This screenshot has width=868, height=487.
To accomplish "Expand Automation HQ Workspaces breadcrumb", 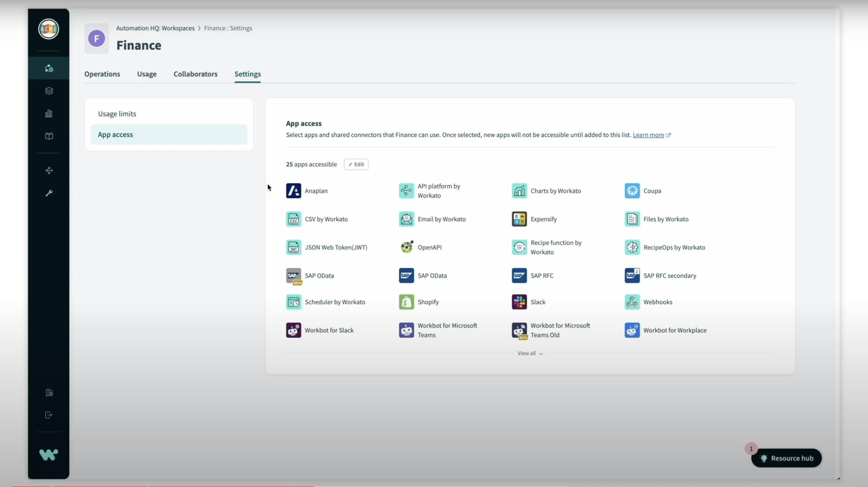I will click(x=155, y=28).
